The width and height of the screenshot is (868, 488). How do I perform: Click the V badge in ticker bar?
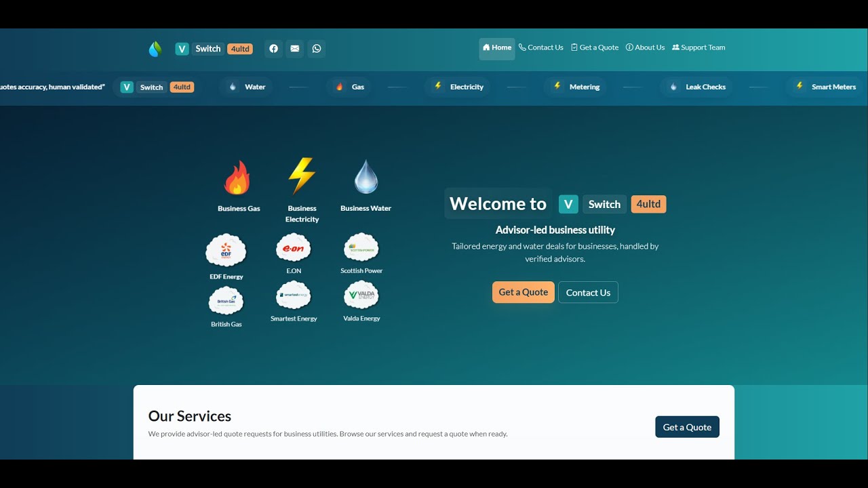tap(127, 87)
